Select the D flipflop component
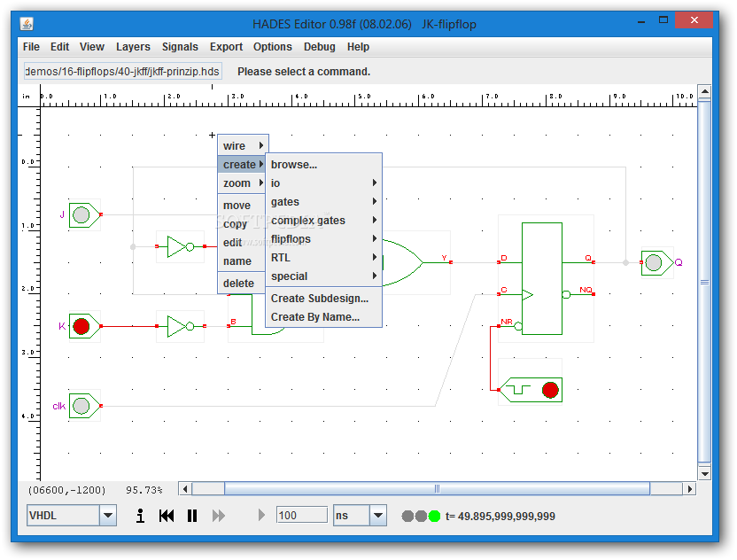 click(542, 278)
